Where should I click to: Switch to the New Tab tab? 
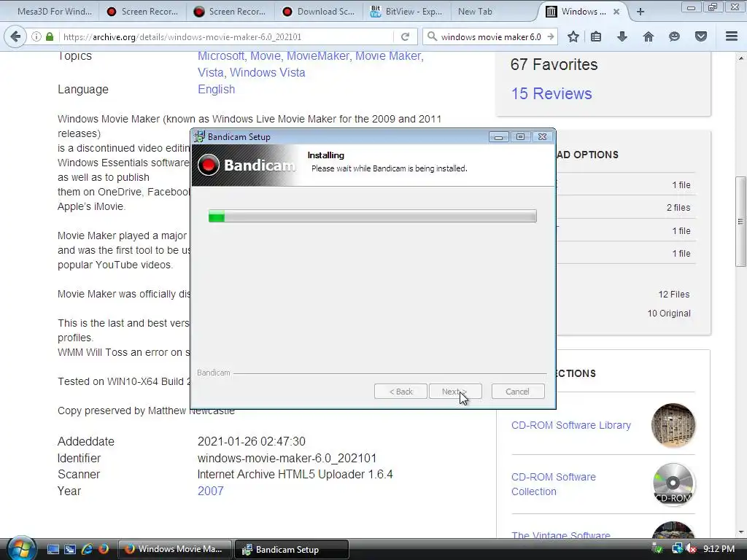tap(491, 12)
